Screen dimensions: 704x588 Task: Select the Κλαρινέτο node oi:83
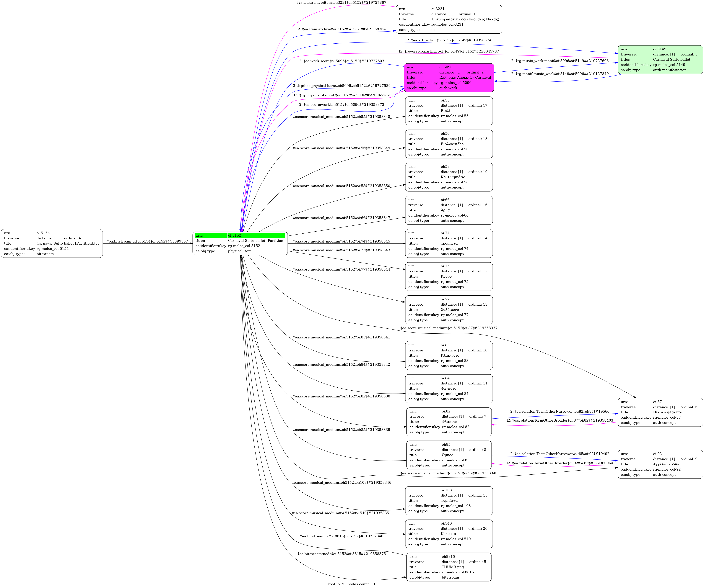pos(448,356)
